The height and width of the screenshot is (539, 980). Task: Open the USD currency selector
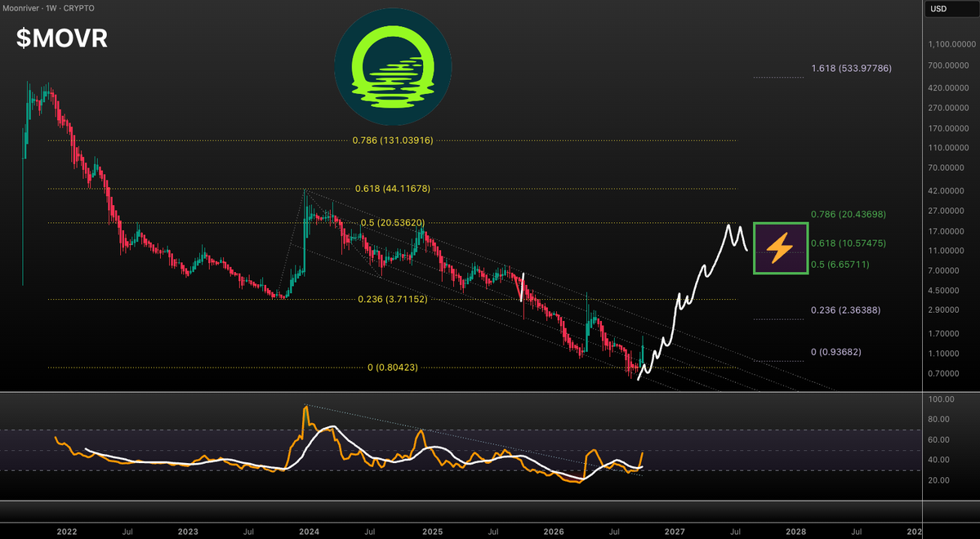coord(951,9)
